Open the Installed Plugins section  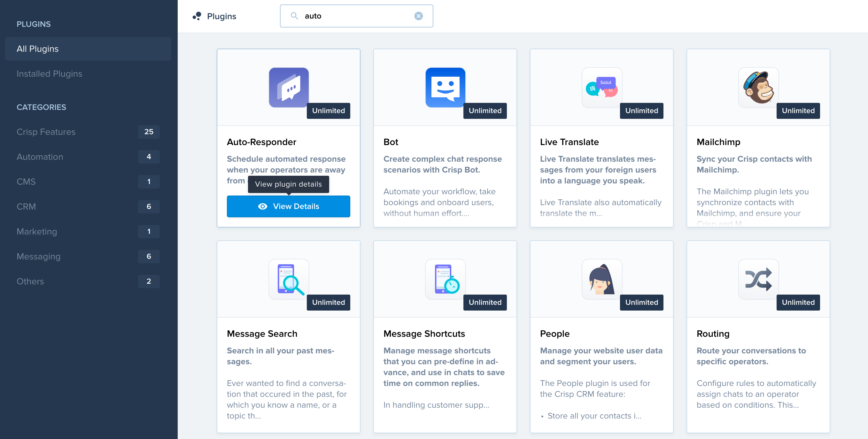(49, 73)
